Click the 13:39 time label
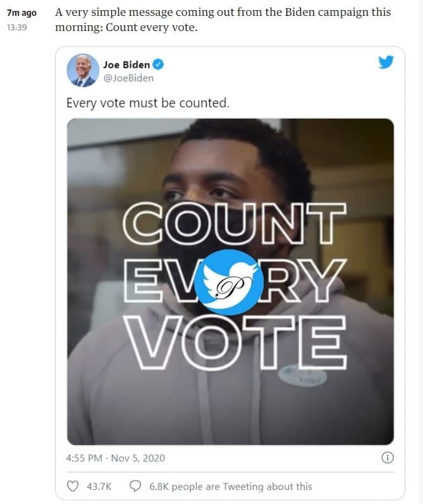The height and width of the screenshot is (504, 423). (17, 28)
